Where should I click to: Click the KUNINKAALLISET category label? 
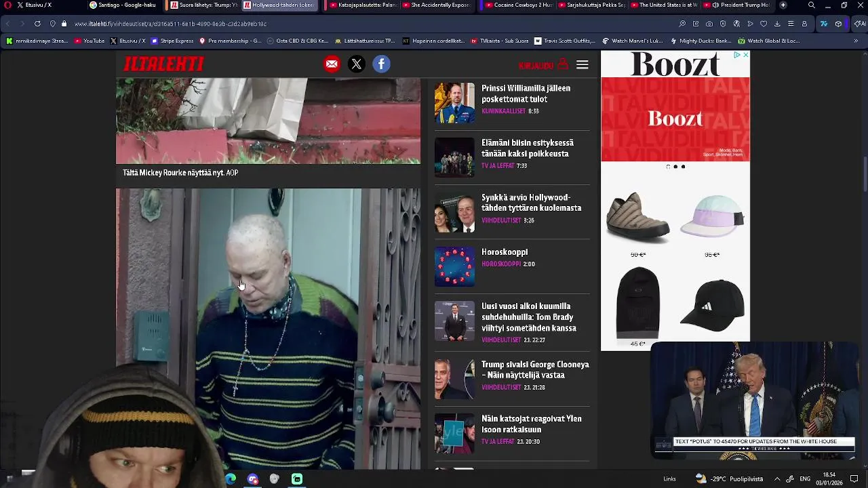click(x=503, y=111)
